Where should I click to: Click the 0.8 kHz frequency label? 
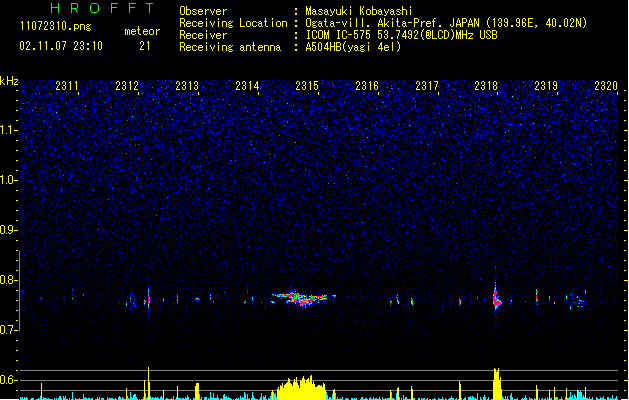pyautogui.click(x=9, y=280)
